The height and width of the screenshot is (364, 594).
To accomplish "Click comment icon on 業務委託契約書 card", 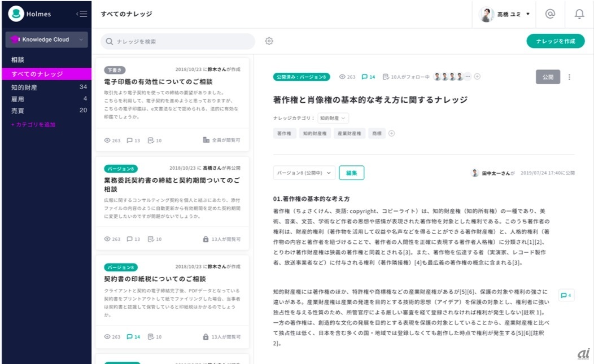I will pyautogui.click(x=129, y=239).
